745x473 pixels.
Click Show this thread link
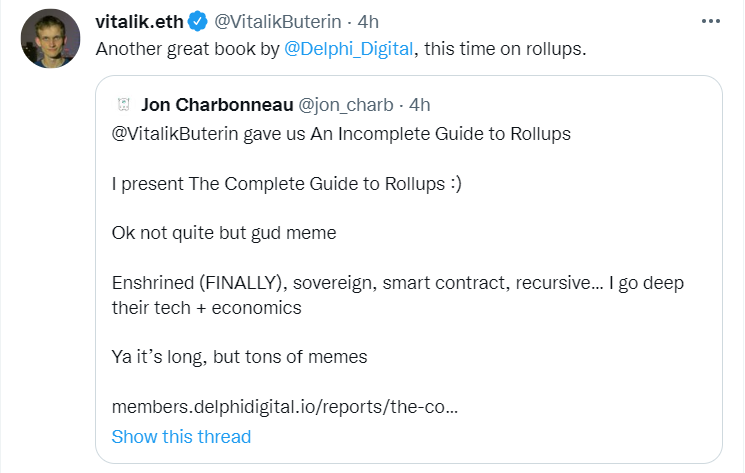(x=181, y=436)
